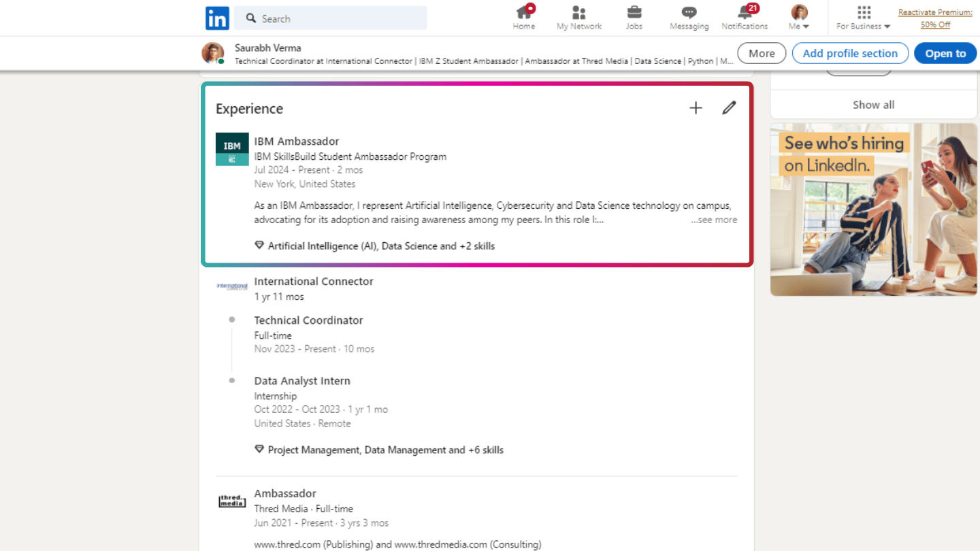Viewport: 980px width, 551px height.
Task: Click Show all in the right panel
Action: tap(873, 104)
